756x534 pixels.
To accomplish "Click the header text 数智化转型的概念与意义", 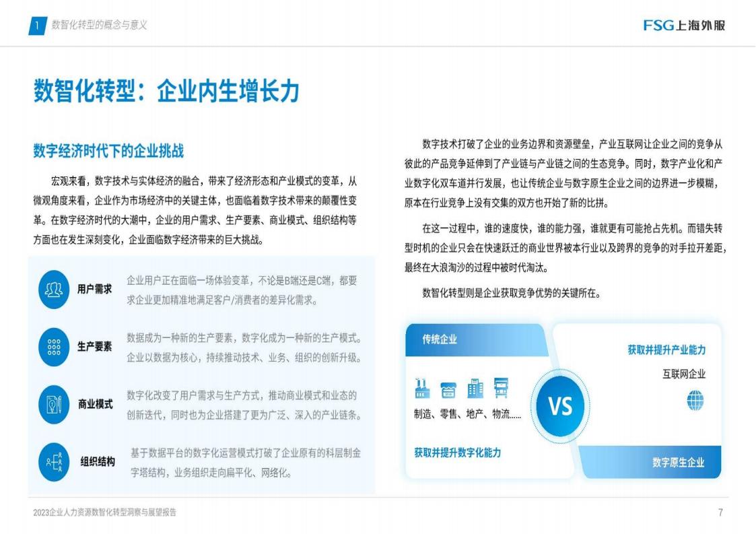I will (99, 25).
